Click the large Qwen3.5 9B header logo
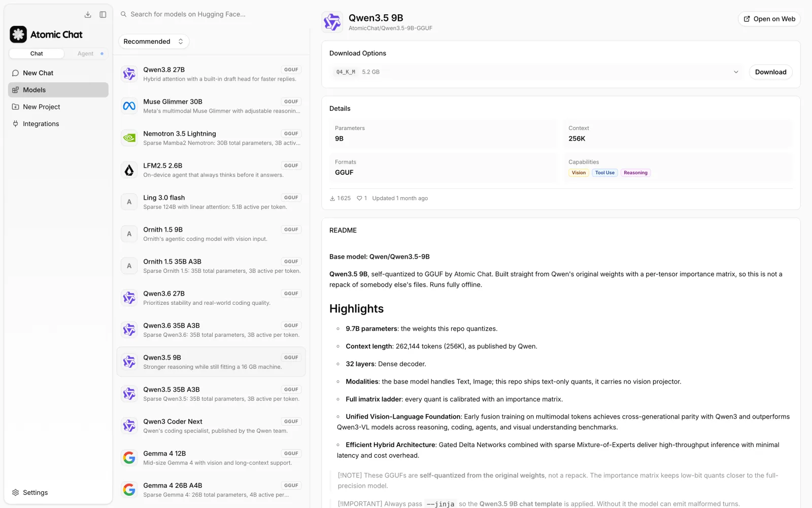Viewport: 812px width, 508px height. tap(332, 22)
